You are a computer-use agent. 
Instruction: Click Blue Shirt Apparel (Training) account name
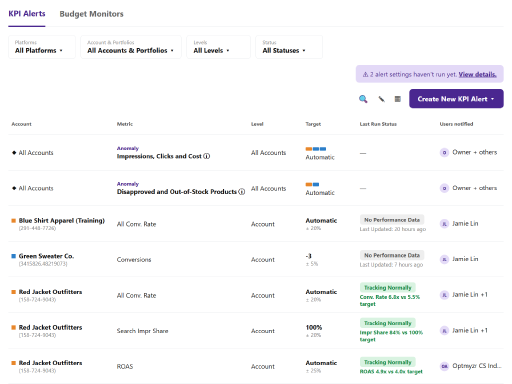(x=62, y=220)
